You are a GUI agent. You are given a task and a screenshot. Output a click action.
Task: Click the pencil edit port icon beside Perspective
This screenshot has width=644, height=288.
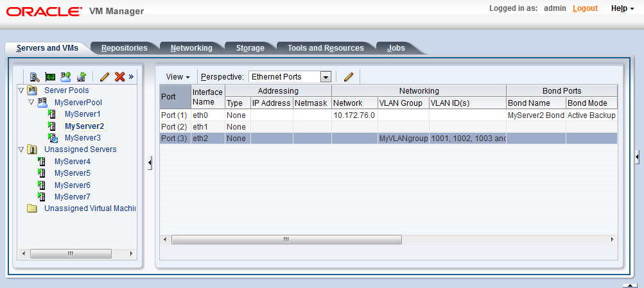point(349,77)
